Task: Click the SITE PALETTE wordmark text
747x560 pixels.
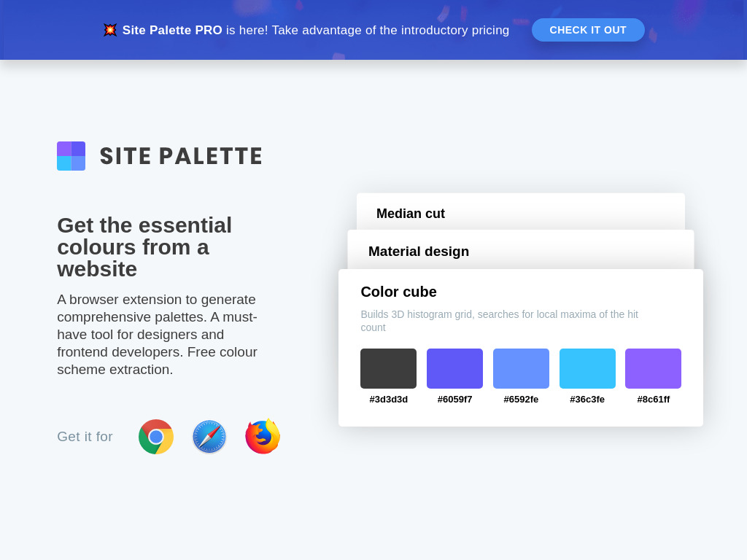Action: point(181,156)
